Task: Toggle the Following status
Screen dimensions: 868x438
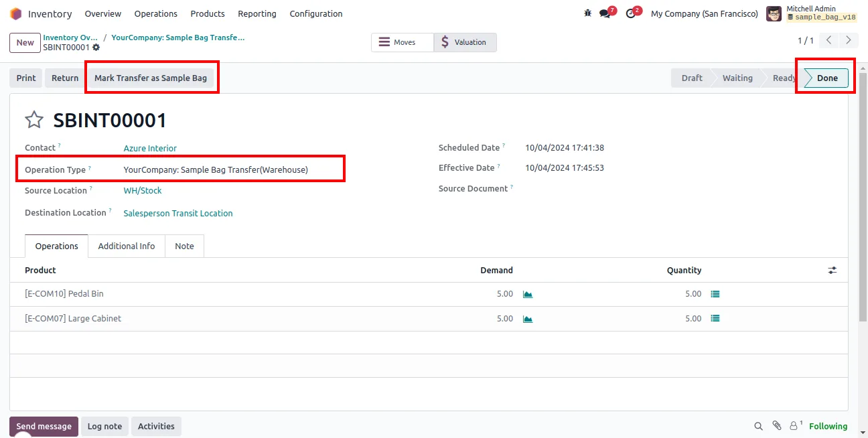Action: (x=828, y=427)
